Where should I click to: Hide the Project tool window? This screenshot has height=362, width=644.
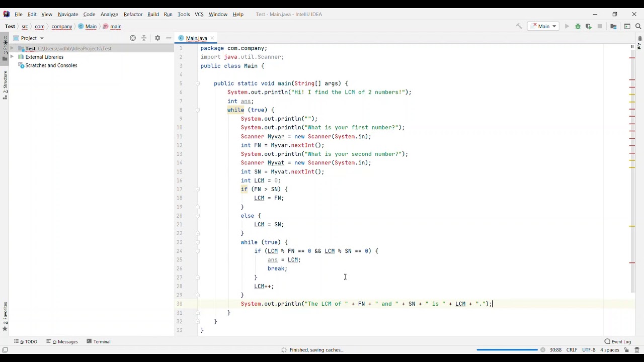click(169, 38)
